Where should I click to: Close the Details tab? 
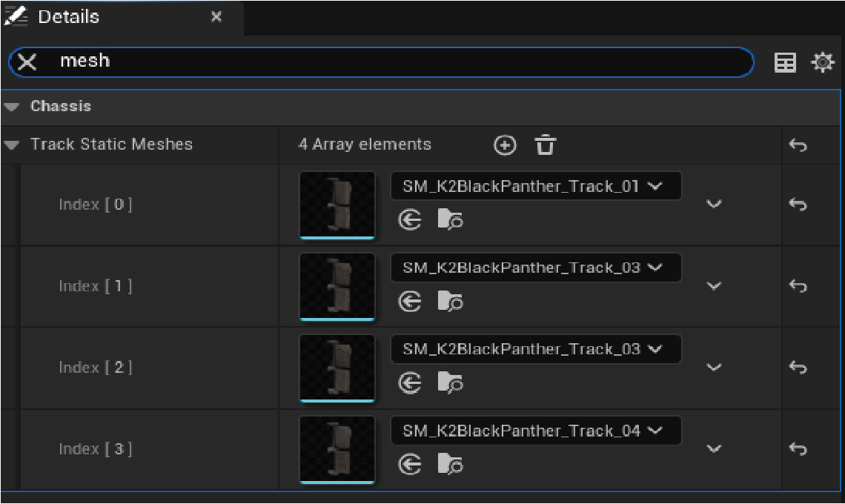[x=216, y=17]
